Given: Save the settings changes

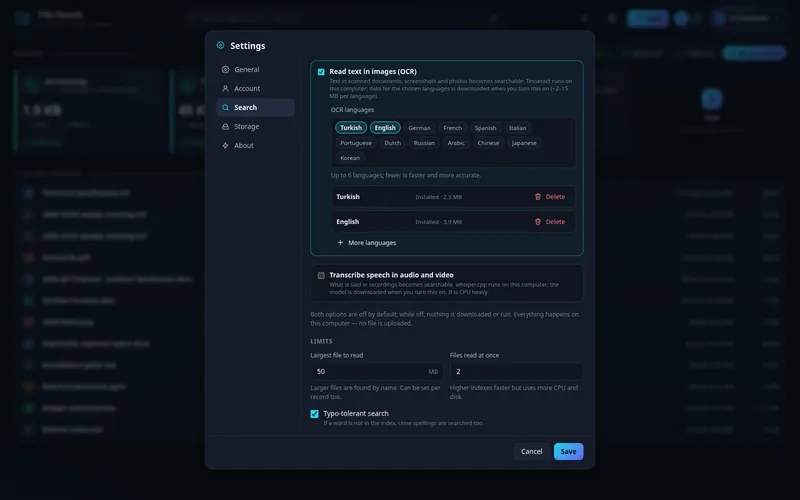Looking at the screenshot, I should pos(568,452).
